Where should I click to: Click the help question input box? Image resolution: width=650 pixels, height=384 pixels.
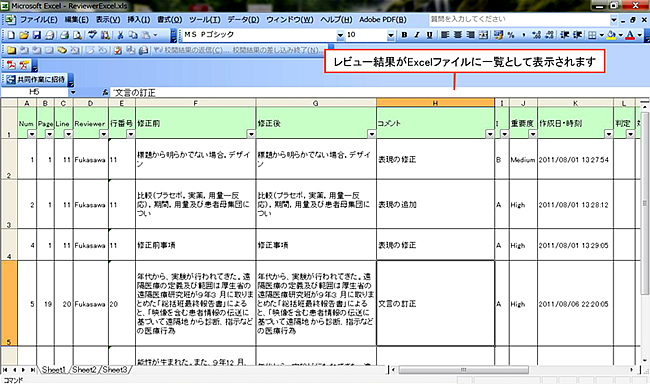519,19
